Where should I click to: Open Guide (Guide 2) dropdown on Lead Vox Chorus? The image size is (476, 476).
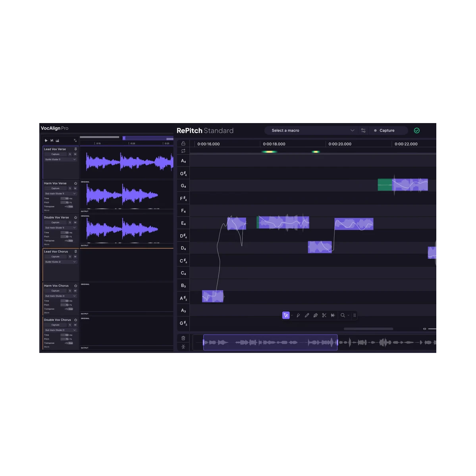(x=60, y=262)
